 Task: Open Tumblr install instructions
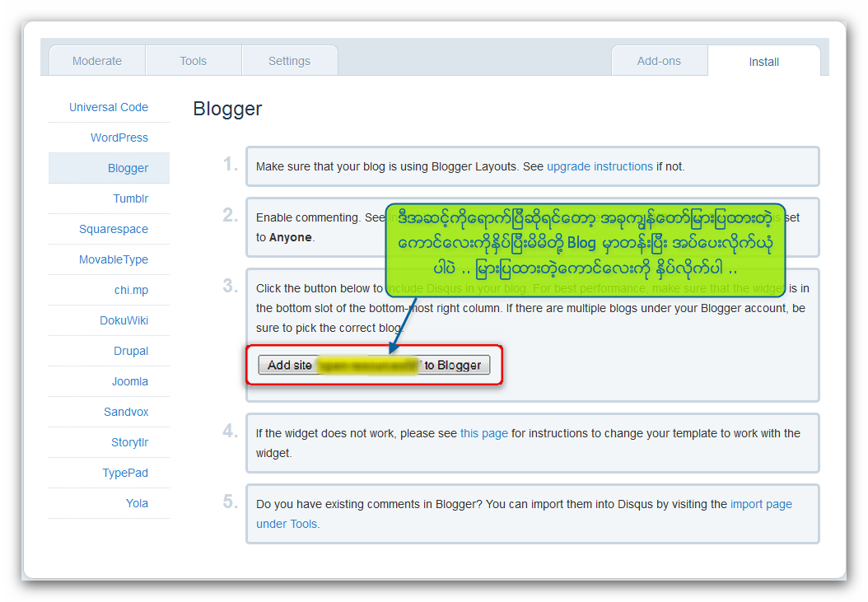point(131,198)
